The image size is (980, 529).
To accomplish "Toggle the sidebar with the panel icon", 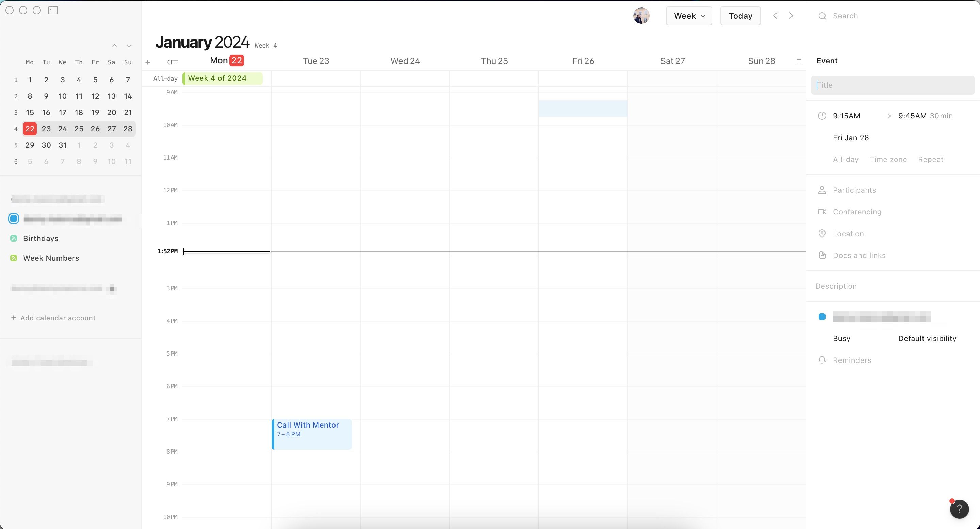I will tap(53, 10).
